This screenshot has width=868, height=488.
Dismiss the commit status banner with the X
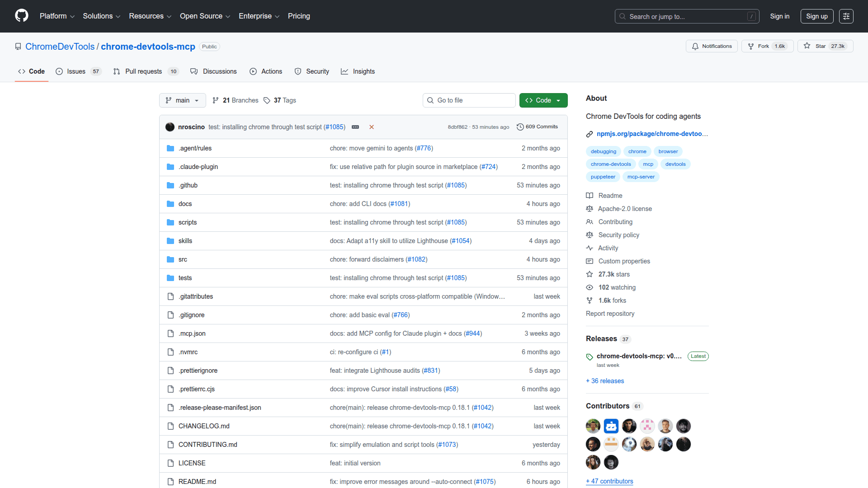point(371,127)
